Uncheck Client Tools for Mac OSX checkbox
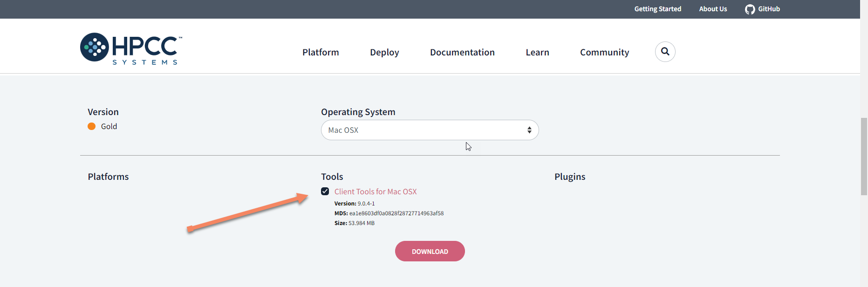Image resolution: width=868 pixels, height=287 pixels. pyautogui.click(x=325, y=191)
